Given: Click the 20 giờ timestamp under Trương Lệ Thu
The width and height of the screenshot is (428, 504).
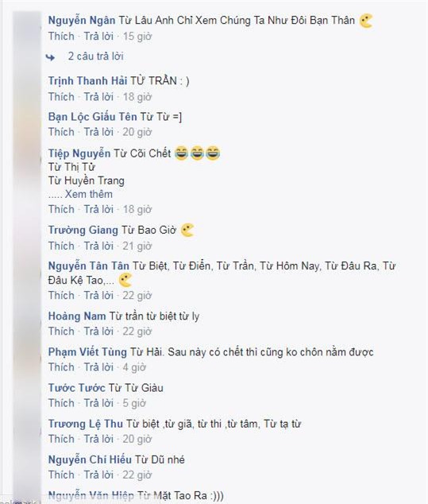Looking at the screenshot, I should point(137,439).
